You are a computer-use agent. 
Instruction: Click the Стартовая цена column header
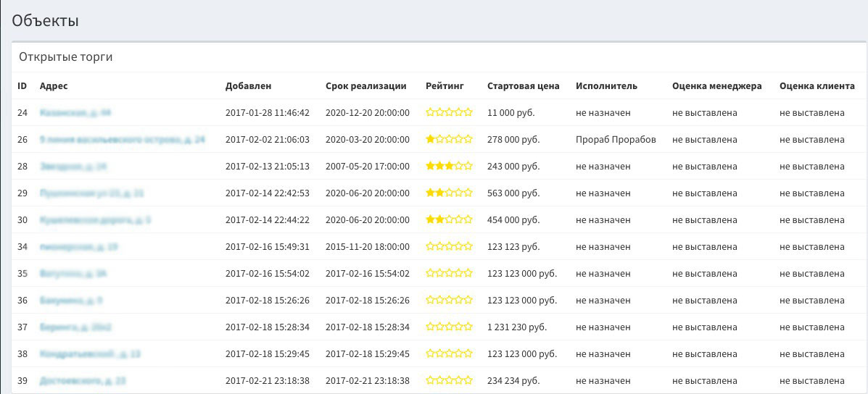pos(523,85)
